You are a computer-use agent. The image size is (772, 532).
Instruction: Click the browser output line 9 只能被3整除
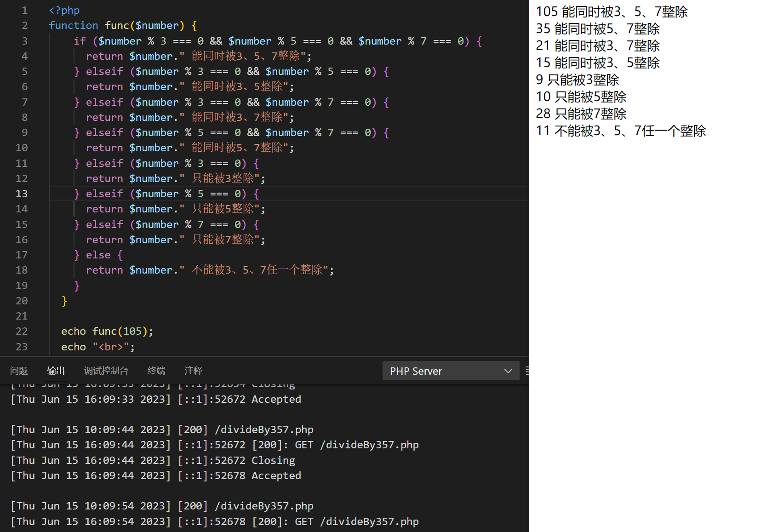(x=578, y=80)
